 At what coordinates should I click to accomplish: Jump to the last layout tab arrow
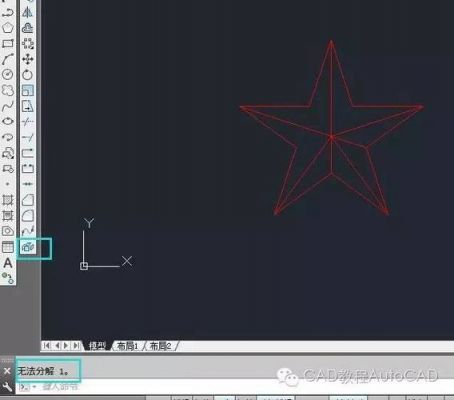[77, 346]
